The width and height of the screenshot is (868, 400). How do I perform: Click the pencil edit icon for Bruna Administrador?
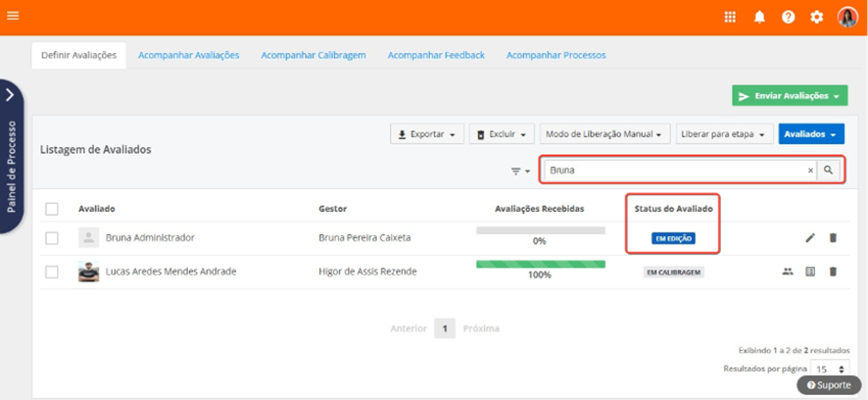[810, 238]
